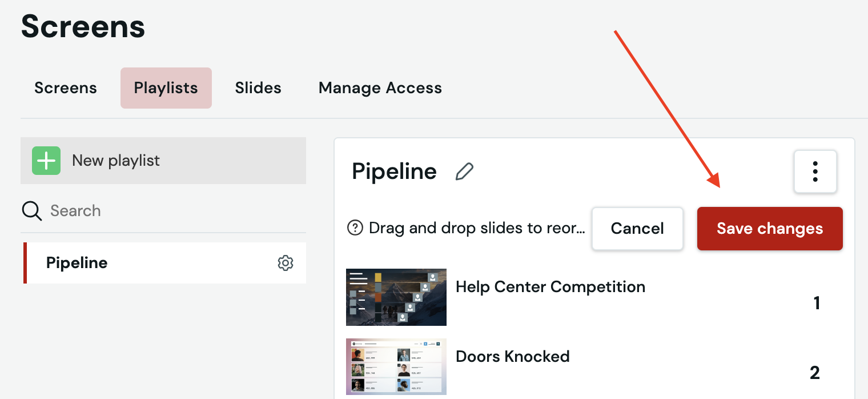Select the Doors Knocked slide title
Screen dimensions: 868x399
513,357
